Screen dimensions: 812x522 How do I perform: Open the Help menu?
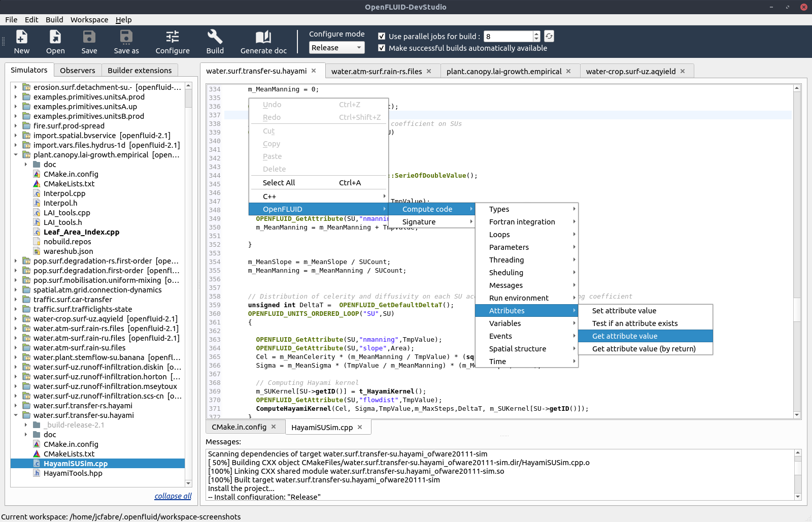tap(123, 20)
